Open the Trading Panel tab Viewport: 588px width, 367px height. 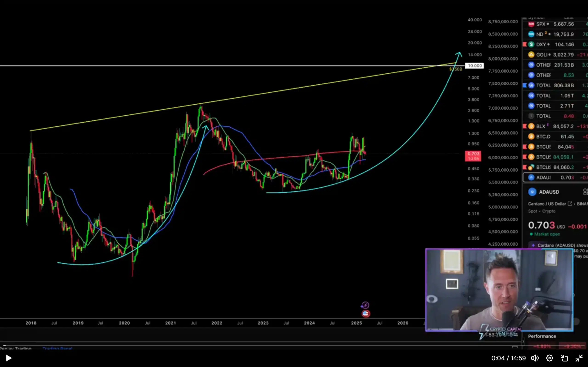(57, 348)
